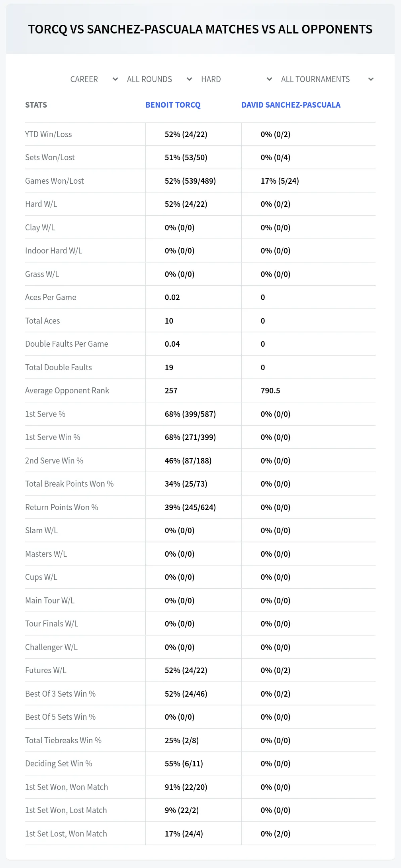Viewport: 401px width, 868px height.
Task: Click chevron arrow next to ALL ROUNDS
Action: pos(190,79)
